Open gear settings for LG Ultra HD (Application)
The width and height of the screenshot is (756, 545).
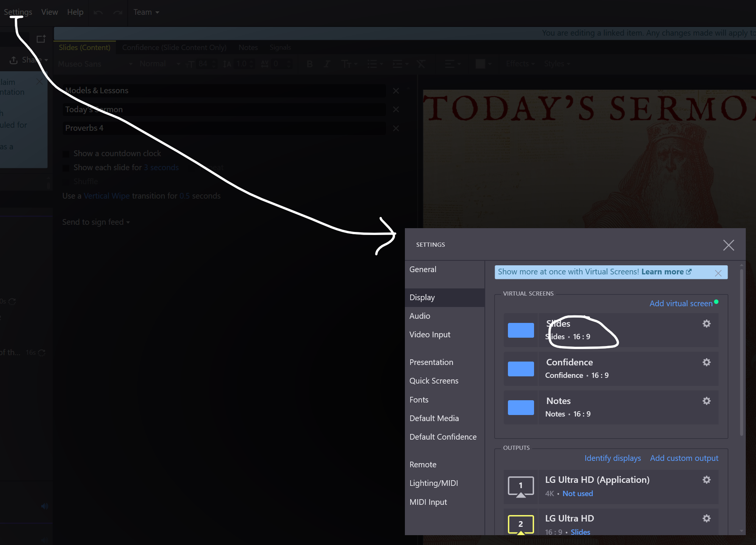706,480
